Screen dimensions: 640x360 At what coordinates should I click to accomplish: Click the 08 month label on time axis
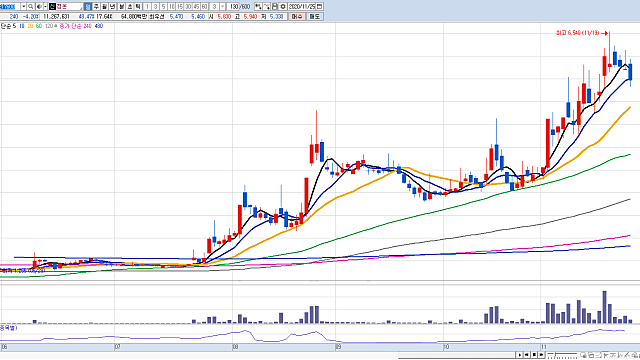[235, 347]
